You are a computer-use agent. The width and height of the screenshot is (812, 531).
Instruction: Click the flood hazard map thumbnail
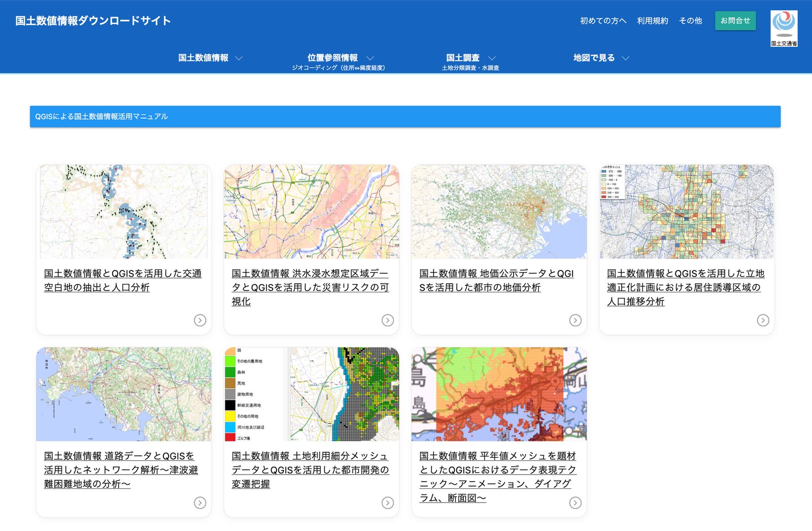click(312, 212)
